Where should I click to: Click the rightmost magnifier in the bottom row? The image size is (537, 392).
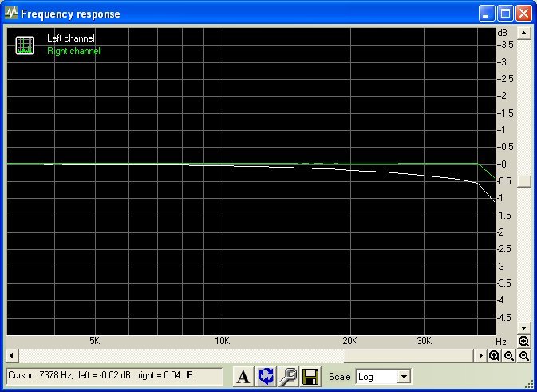click(523, 356)
